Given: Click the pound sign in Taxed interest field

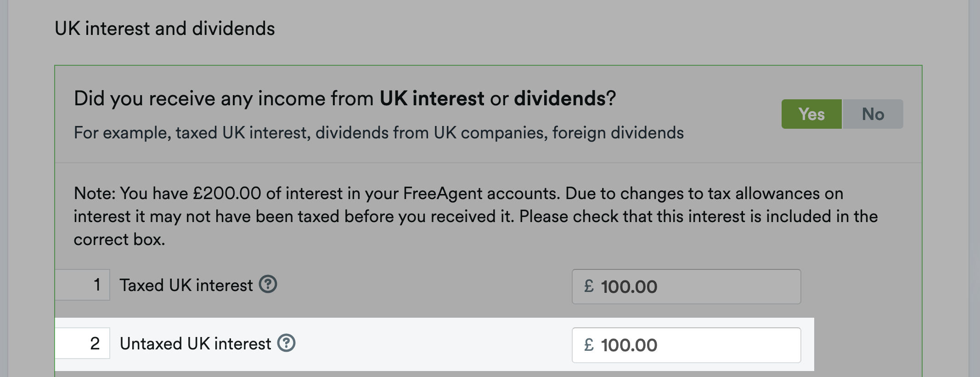Looking at the screenshot, I should [x=589, y=286].
